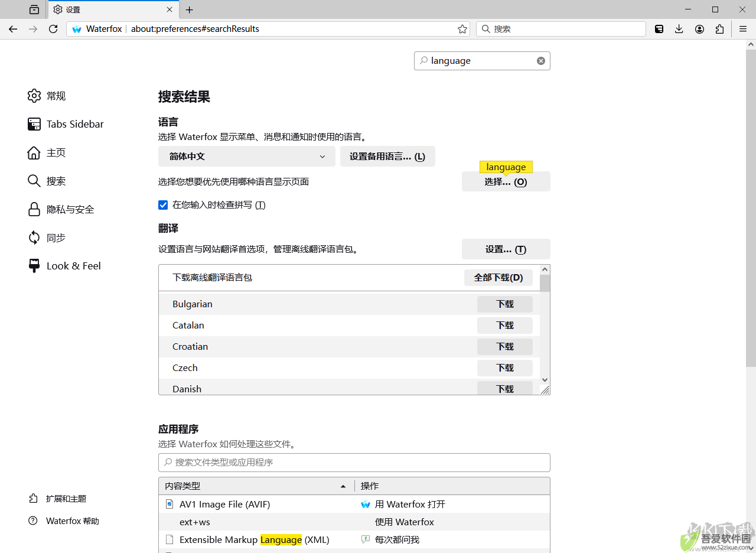Open the extensions puzzle icon
The width and height of the screenshot is (756, 553).
tap(719, 29)
